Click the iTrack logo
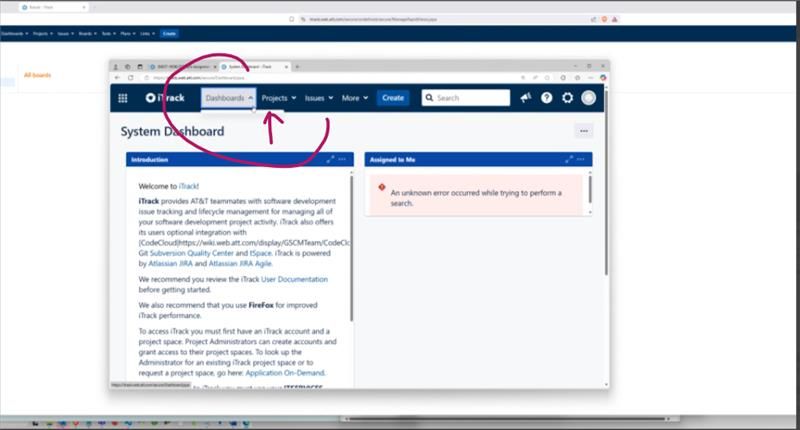The height and width of the screenshot is (430, 800). coord(165,97)
